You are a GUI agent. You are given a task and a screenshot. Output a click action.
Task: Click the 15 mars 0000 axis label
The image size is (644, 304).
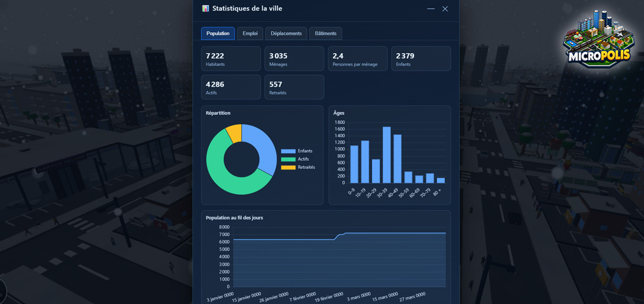point(386,296)
